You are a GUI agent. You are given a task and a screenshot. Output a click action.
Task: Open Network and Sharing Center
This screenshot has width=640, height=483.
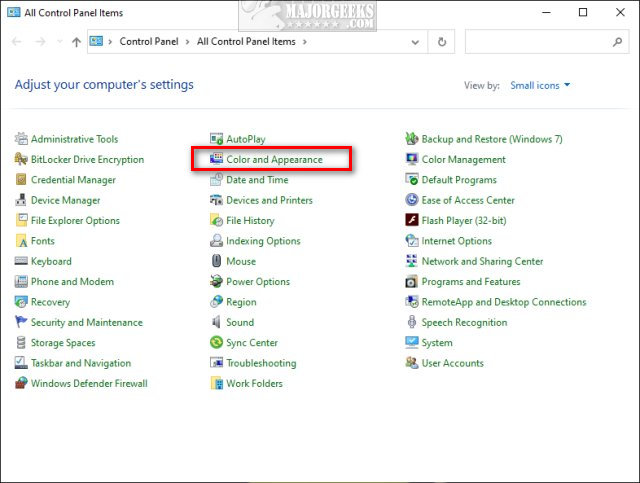pyautogui.click(x=482, y=262)
